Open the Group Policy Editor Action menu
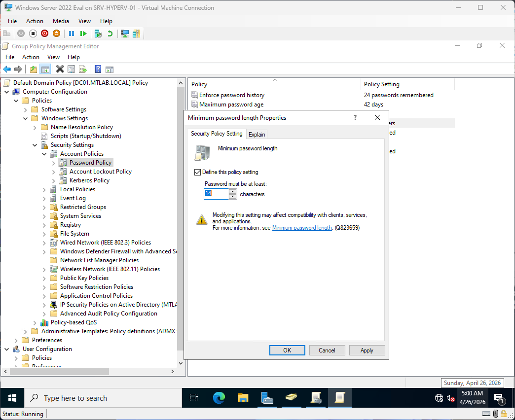 pos(31,57)
